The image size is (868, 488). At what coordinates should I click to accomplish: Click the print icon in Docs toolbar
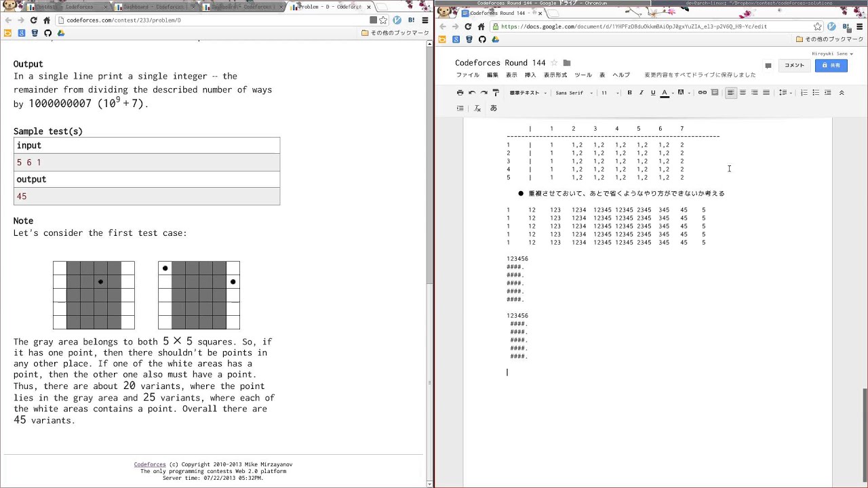460,93
